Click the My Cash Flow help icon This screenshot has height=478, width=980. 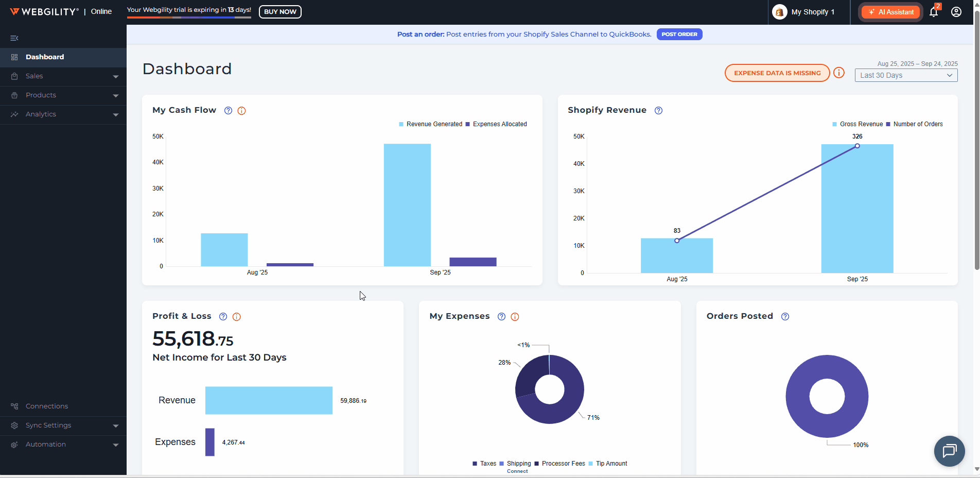click(x=228, y=111)
